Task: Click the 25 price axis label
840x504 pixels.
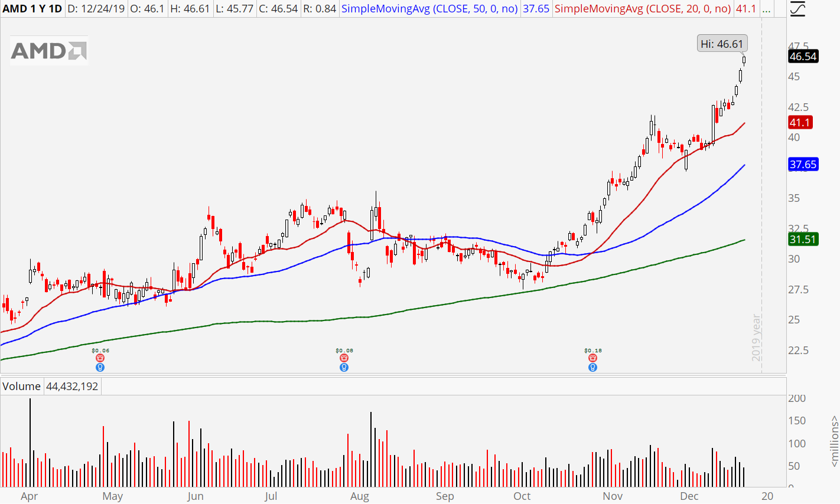Action: (x=794, y=320)
